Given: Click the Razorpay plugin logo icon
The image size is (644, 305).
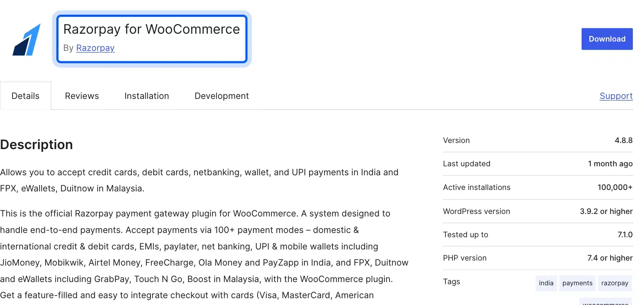Looking at the screenshot, I should point(27,39).
